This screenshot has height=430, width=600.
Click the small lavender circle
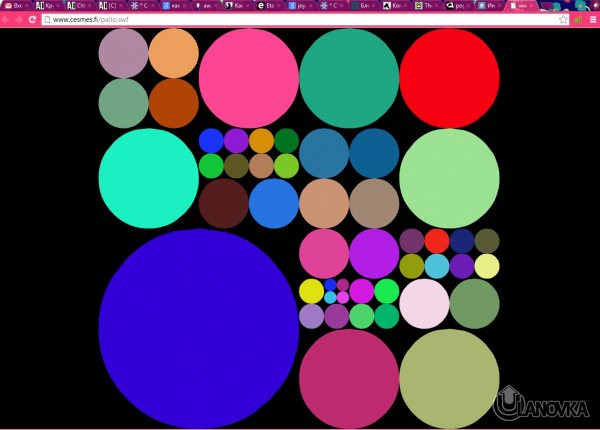point(311,316)
